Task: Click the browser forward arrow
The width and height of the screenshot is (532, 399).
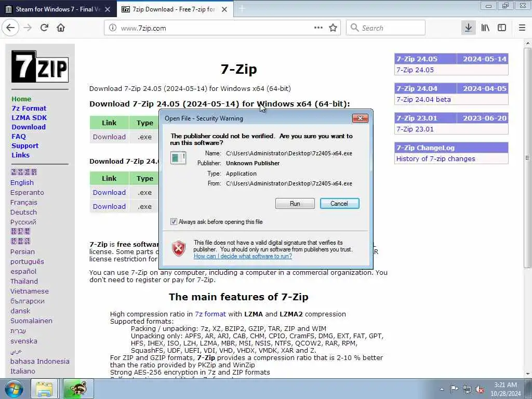Action: point(28,28)
